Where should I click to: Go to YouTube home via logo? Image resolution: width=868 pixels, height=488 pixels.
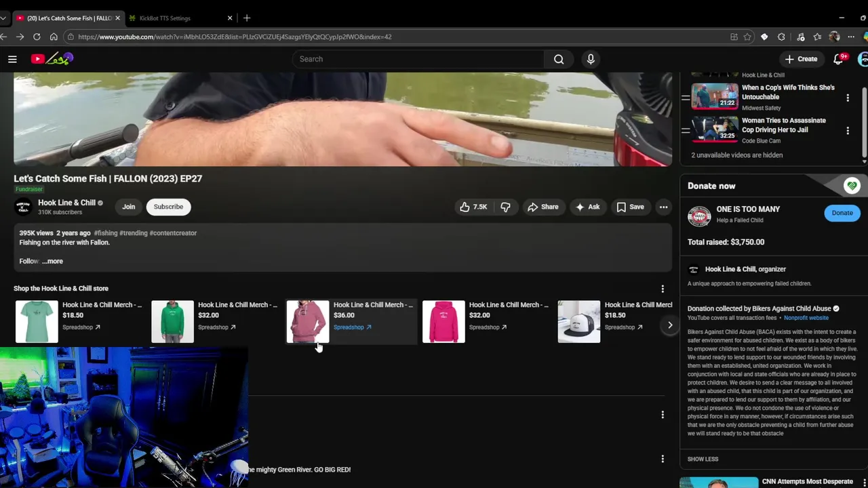(52, 59)
